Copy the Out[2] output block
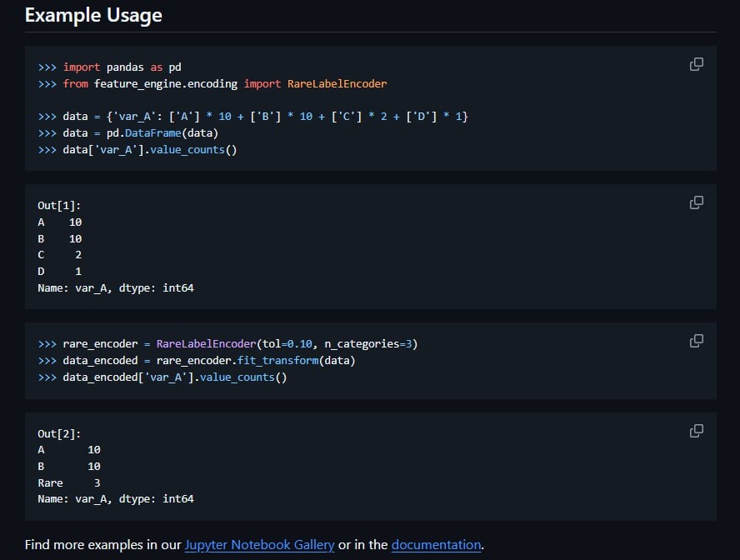740x560 pixels. click(x=697, y=431)
